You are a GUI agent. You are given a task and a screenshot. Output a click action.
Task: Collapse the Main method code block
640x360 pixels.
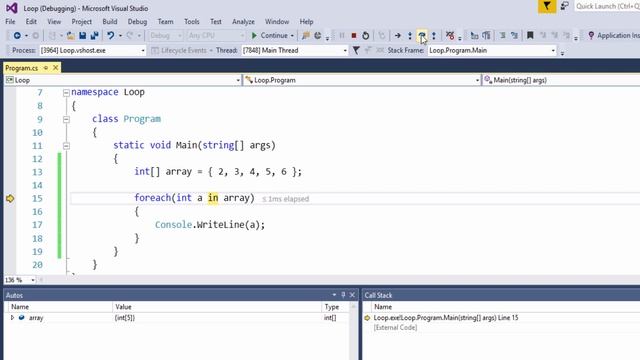pyautogui.click(x=66, y=146)
